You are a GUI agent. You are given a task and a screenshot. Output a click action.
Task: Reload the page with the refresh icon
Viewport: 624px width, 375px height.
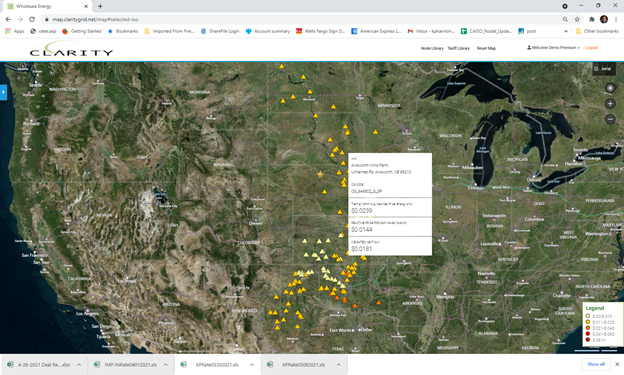tap(32, 19)
